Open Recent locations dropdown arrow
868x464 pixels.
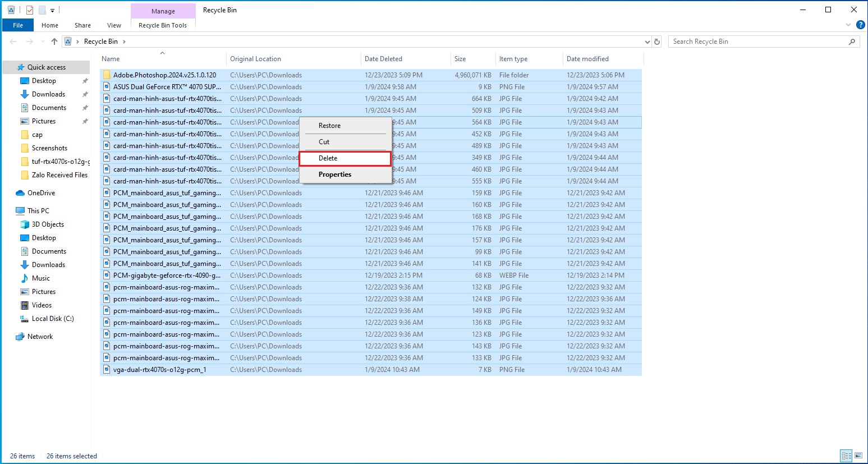[x=43, y=42]
